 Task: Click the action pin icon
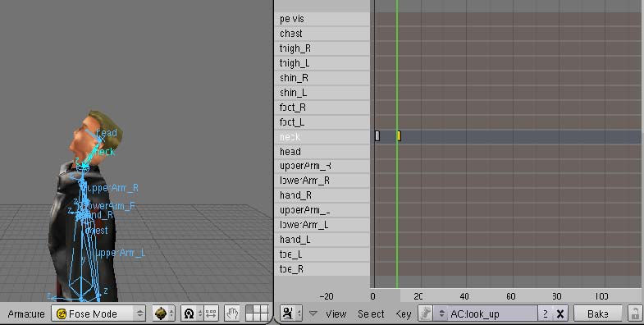[426, 314]
